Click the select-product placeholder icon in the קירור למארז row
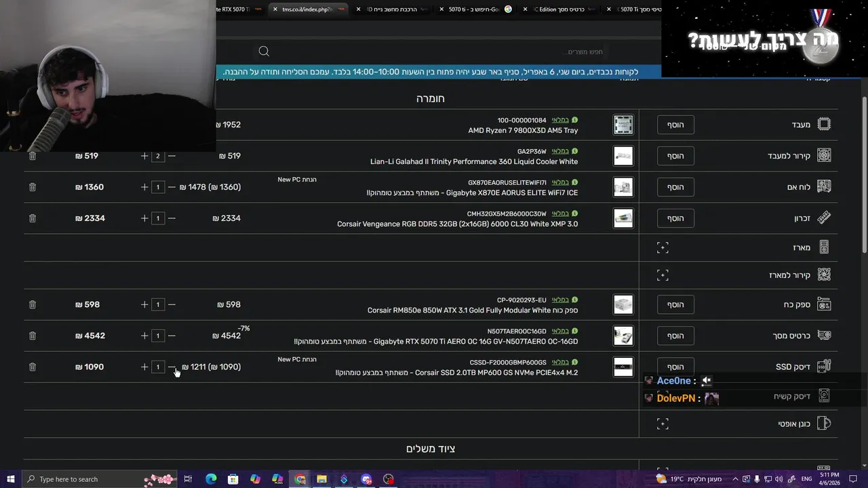 (x=663, y=274)
